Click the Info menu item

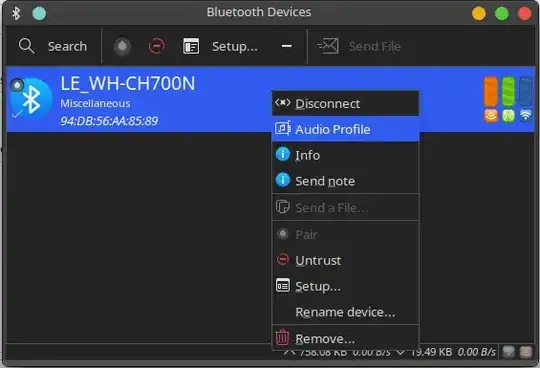click(x=345, y=155)
